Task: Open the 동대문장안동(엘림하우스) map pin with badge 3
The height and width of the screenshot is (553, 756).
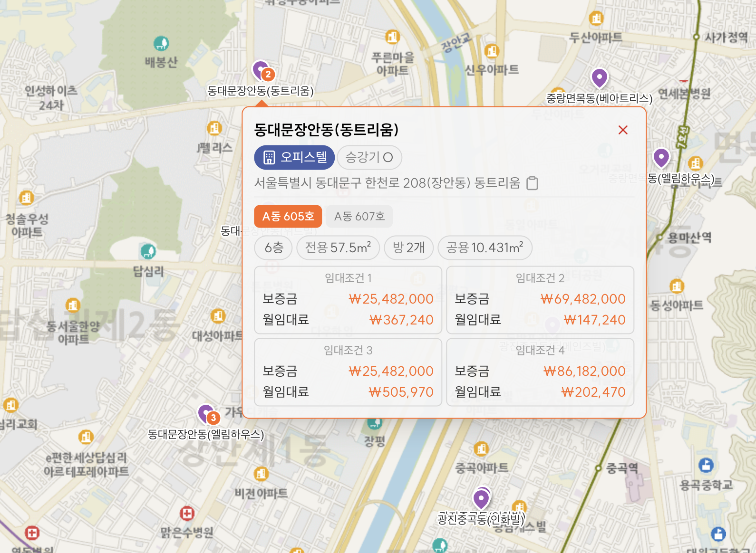Action: pyautogui.click(x=206, y=414)
